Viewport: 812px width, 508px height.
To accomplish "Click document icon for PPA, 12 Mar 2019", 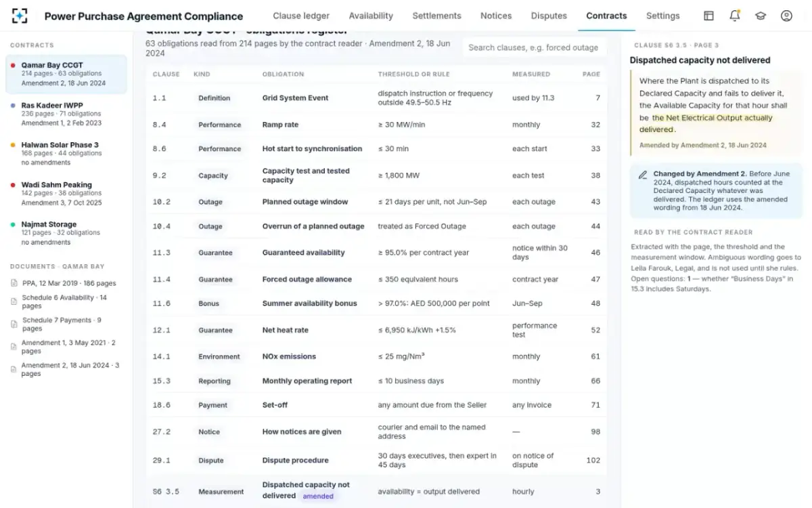I will click(14, 283).
